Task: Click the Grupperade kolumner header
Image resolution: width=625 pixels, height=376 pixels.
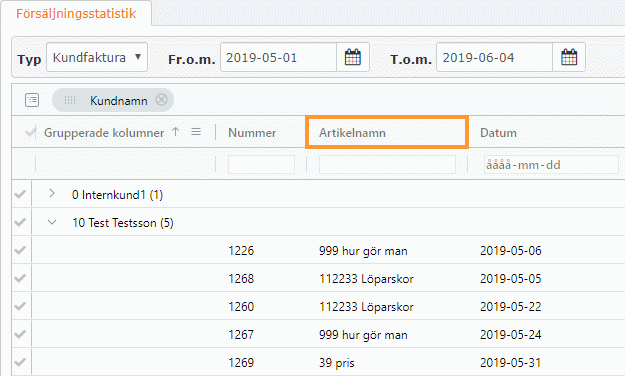Action: coord(104,133)
